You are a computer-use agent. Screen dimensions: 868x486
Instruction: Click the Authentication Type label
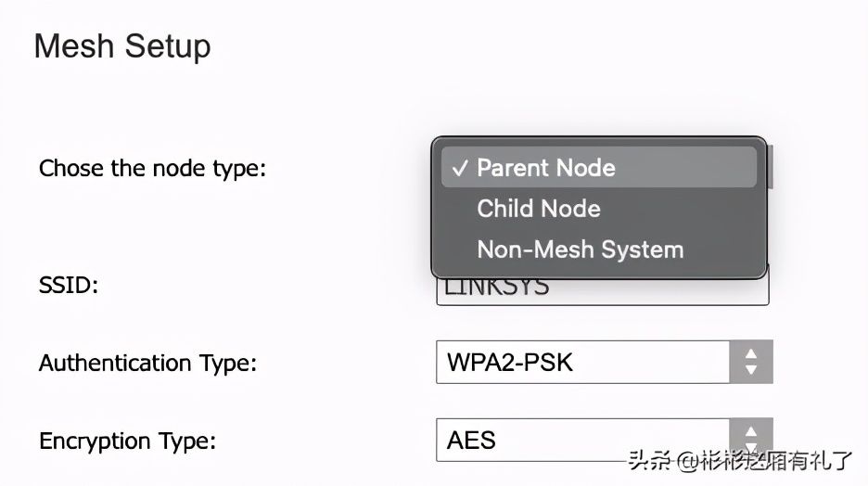coord(147,364)
